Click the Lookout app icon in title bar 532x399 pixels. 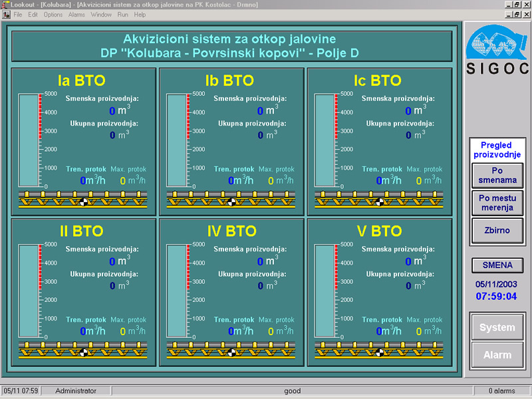(x=5, y=5)
